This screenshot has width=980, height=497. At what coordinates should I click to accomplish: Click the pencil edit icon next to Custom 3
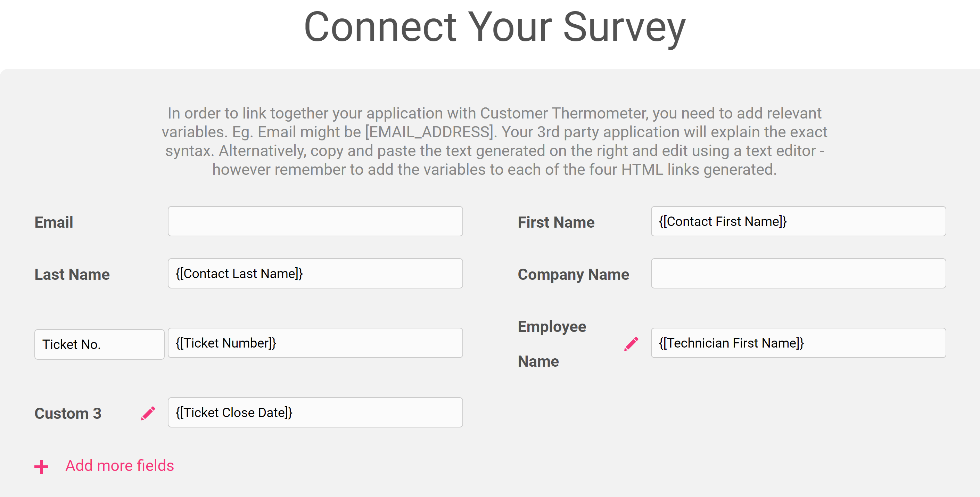tap(148, 413)
